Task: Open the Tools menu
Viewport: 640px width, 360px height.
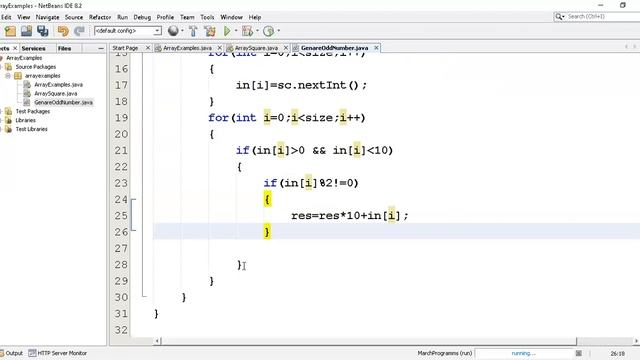Action: [x=207, y=17]
